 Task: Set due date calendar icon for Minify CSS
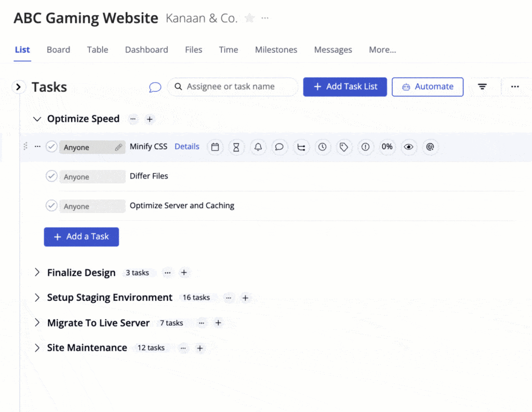tap(215, 147)
